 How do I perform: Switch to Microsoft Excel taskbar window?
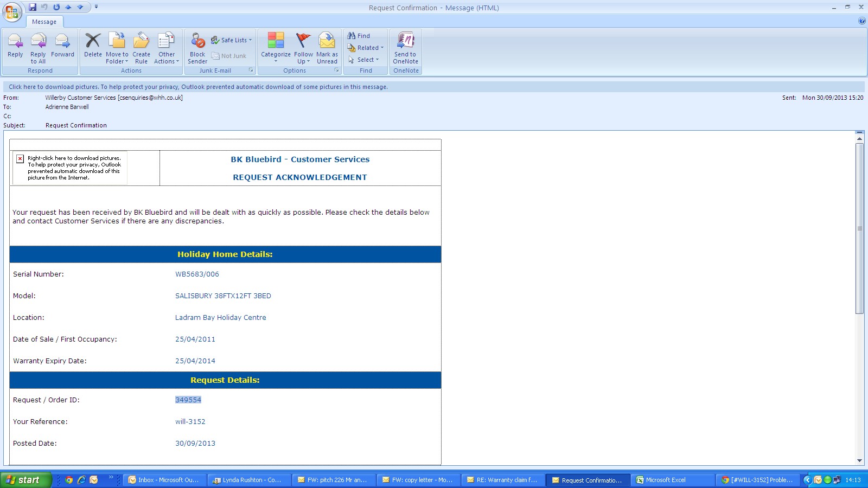tap(672, 480)
